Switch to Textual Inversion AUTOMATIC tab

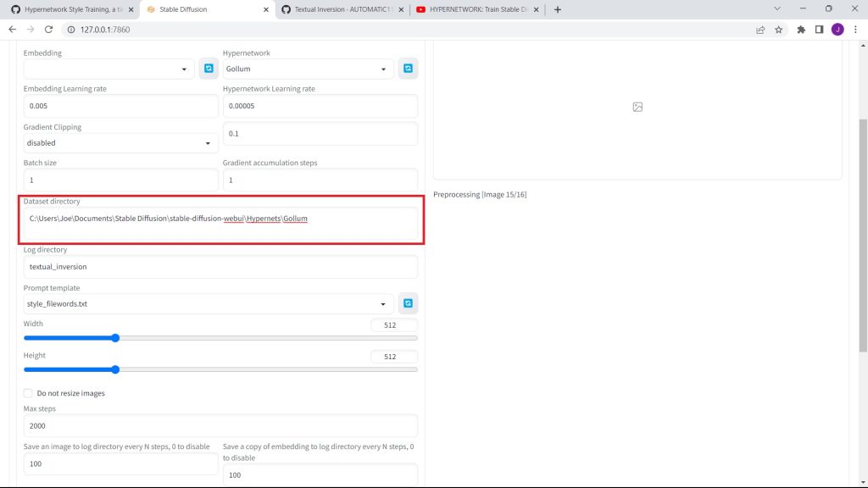point(343,9)
